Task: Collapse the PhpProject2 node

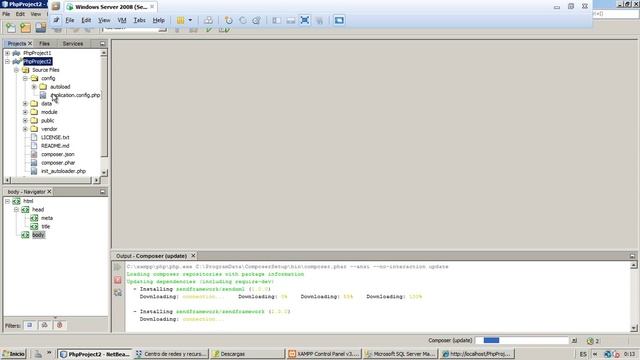Action: tap(7, 62)
